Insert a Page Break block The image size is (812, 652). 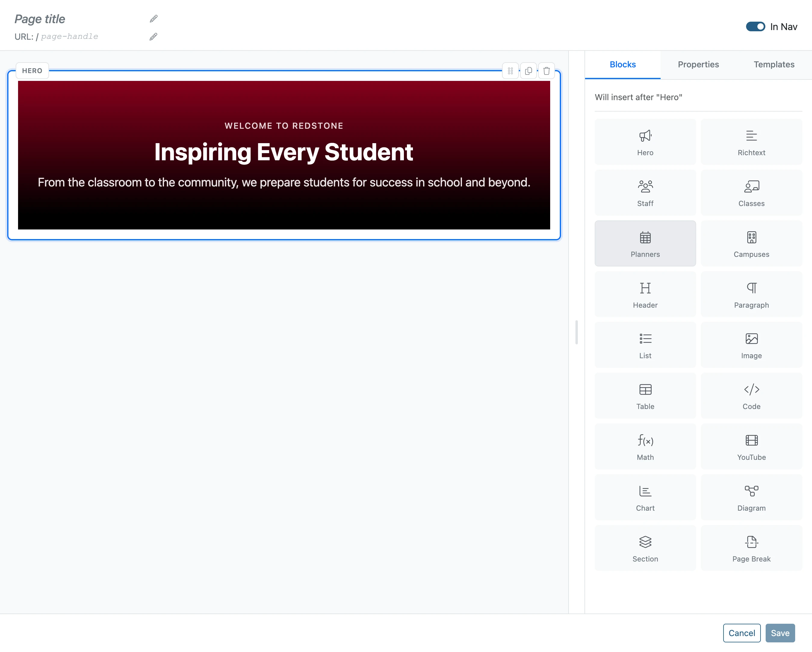752,548
